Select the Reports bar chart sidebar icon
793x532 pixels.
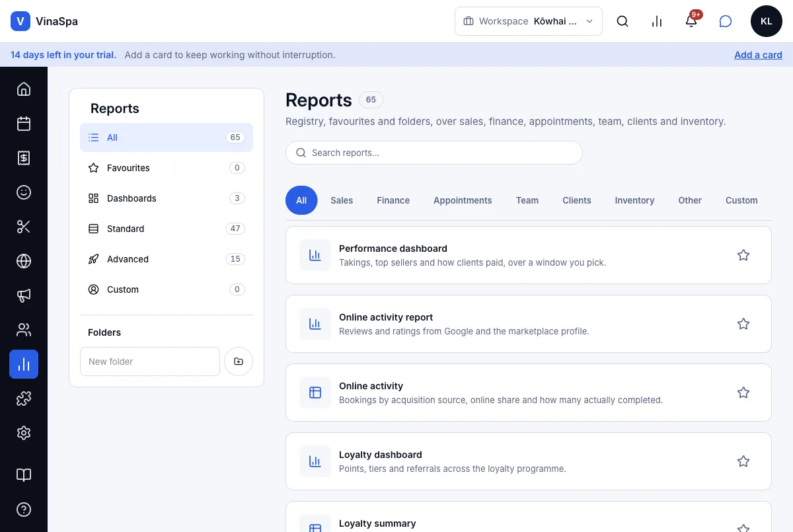click(x=24, y=364)
